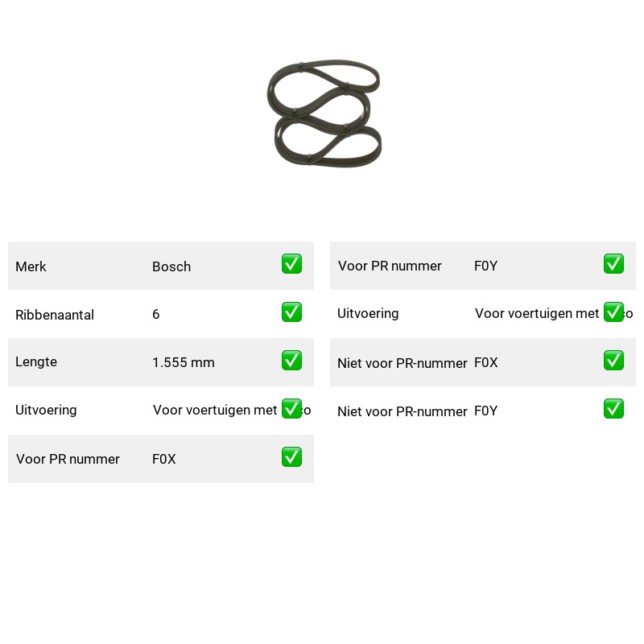Screen dimensions: 644x644
Task: Click the checkmark in Niet voor PR-nummer F0Y row
Action: [x=613, y=409]
